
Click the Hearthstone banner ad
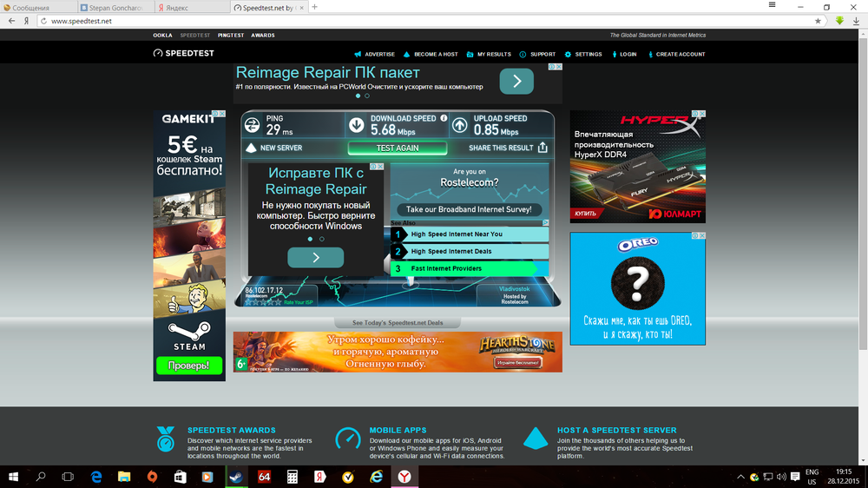pos(398,352)
